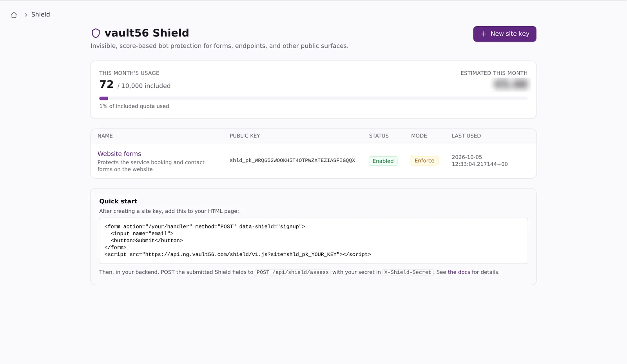Click the blurred estimated monthly cost value

click(511, 84)
